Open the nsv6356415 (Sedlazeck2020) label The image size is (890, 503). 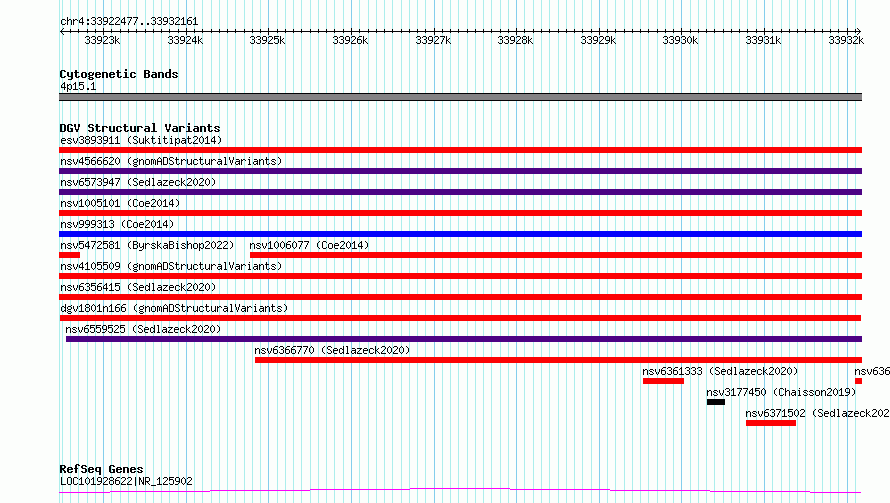[x=138, y=287]
